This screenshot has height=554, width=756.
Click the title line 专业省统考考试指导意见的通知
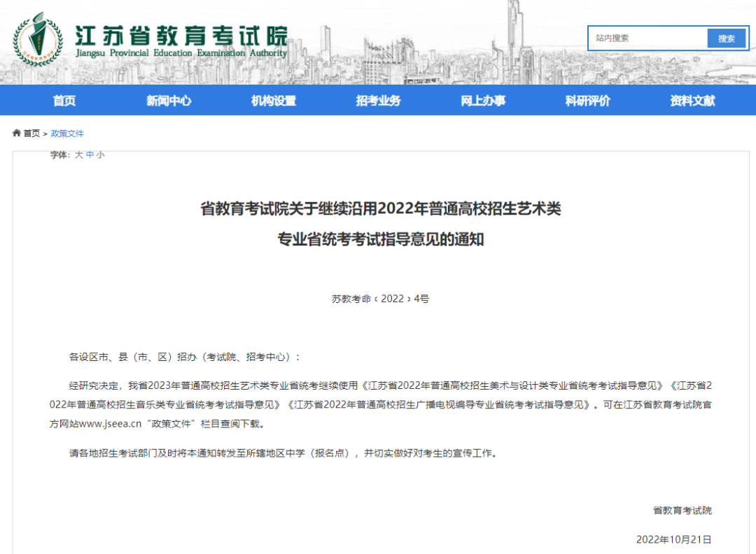click(380, 239)
